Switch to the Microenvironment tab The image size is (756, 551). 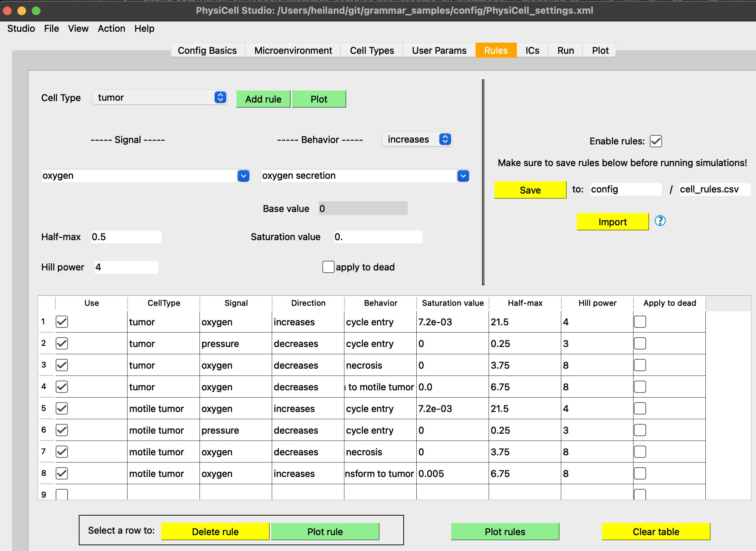coord(293,51)
